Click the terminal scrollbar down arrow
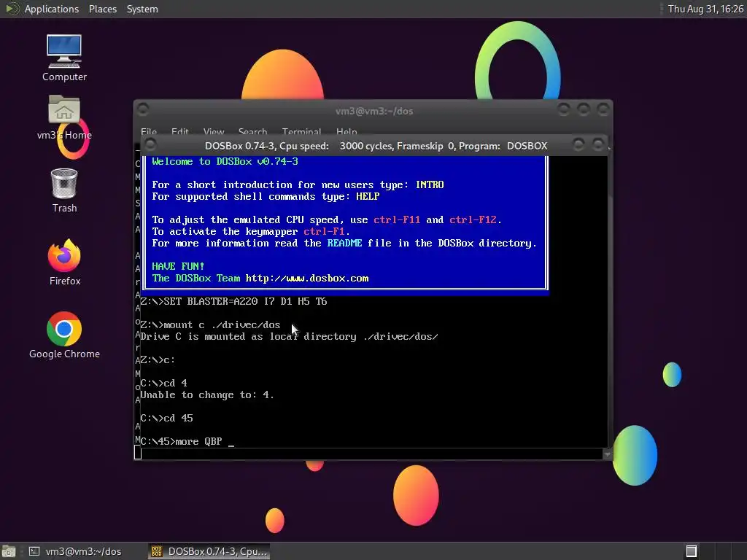This screenshot has width=747, height=560. [608, 455]
